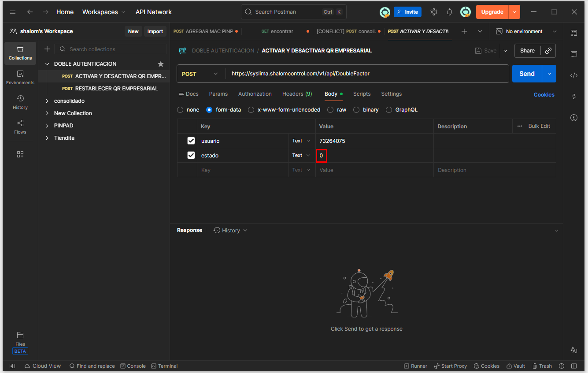588x373 pixels.
Task: Click the request URL field
Action: (x=366, y=74)
